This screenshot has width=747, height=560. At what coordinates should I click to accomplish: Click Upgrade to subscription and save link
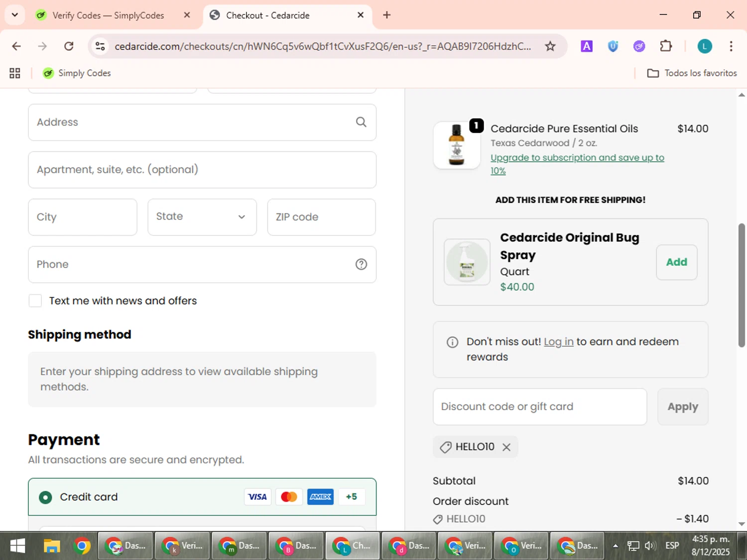pos(577,164)
